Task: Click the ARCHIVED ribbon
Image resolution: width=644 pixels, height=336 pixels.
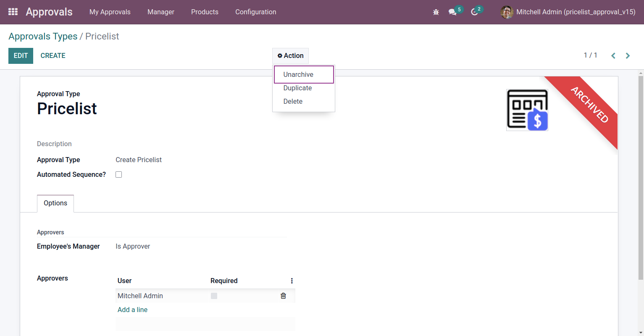Action: 589,105
